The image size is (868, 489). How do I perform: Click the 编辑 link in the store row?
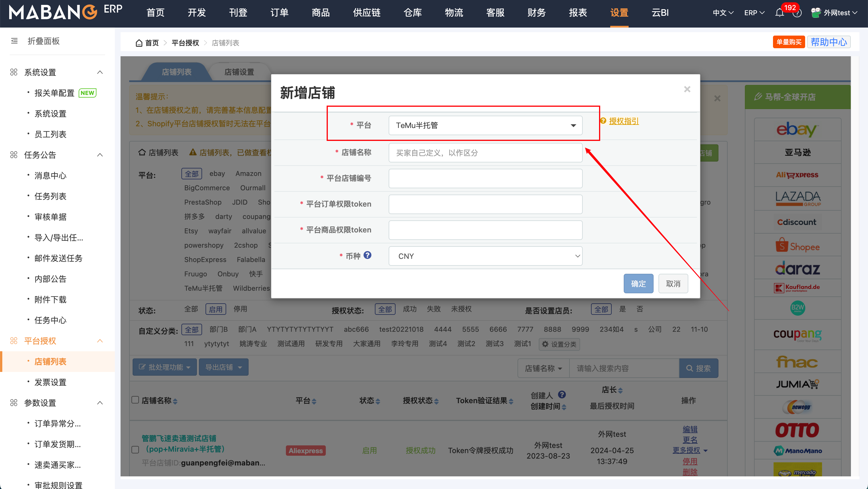pos(690,429)
